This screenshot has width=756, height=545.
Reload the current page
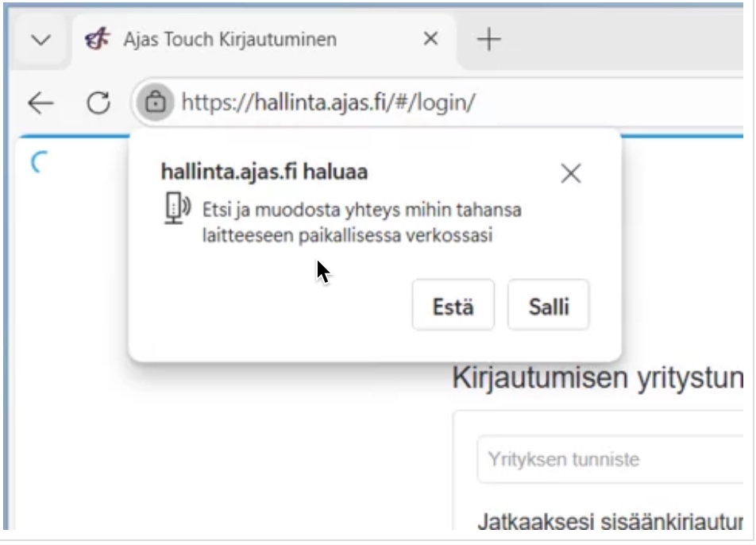pos(97,102)
